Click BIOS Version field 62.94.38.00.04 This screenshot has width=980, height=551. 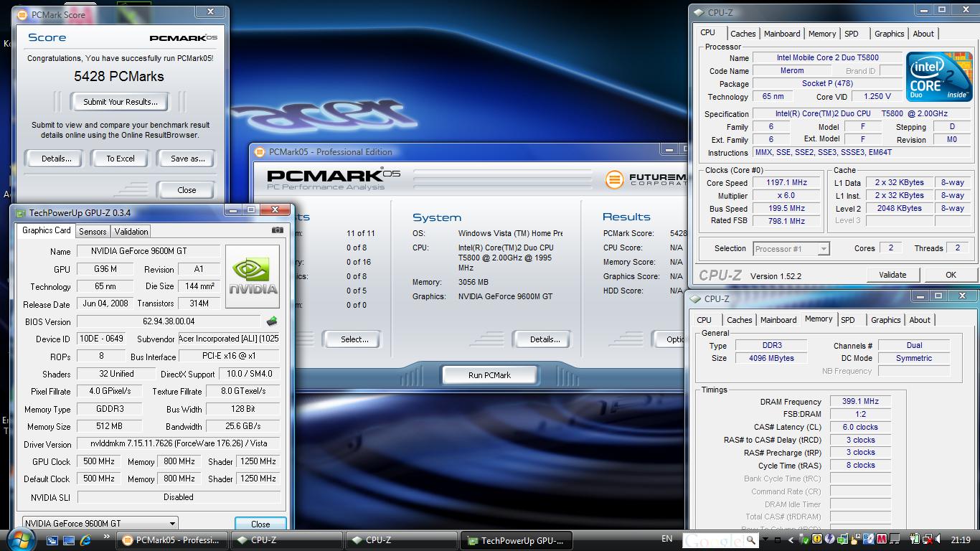click(x=169, y=321)
